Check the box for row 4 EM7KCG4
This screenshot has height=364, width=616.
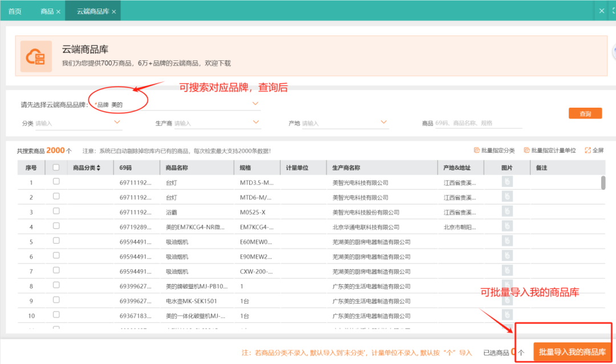click(x=56, y=226)
